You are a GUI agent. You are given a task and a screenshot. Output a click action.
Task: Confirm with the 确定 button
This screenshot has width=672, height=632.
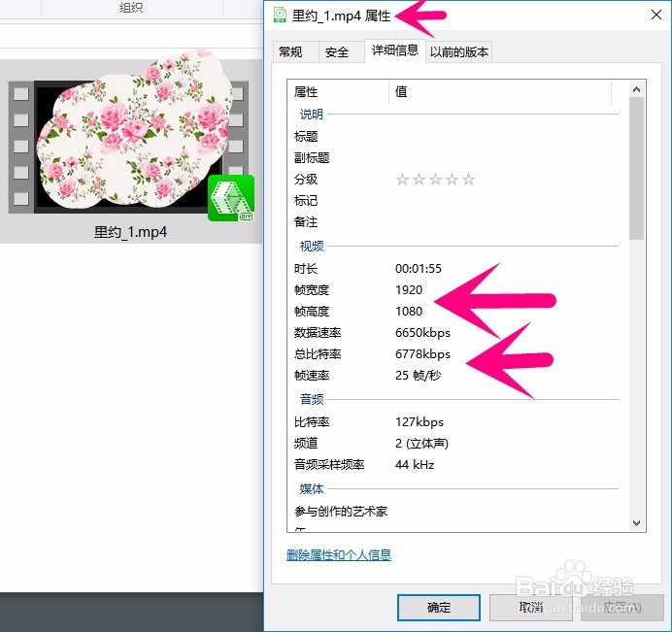pos(439,608)
